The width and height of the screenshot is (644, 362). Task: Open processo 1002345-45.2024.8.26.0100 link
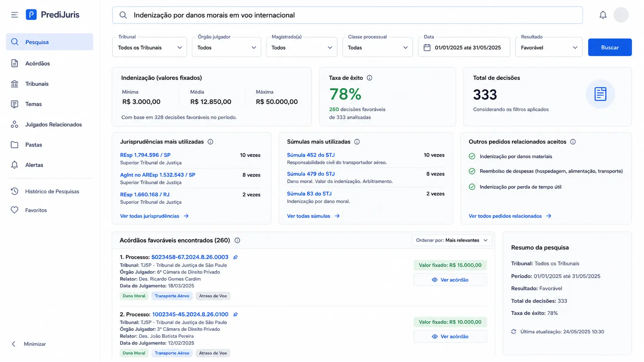(190, 314)
